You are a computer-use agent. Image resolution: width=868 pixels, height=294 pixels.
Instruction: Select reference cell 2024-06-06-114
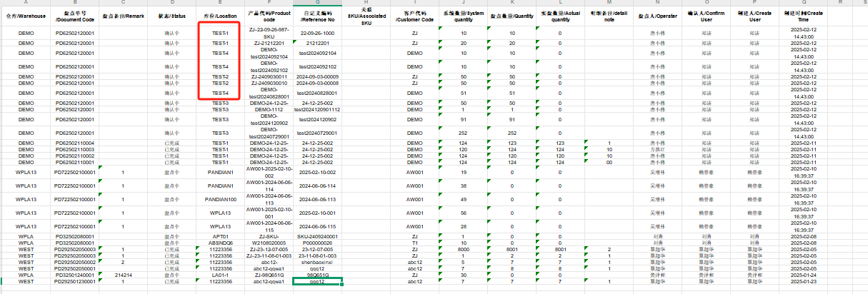[x=318, y=186]
